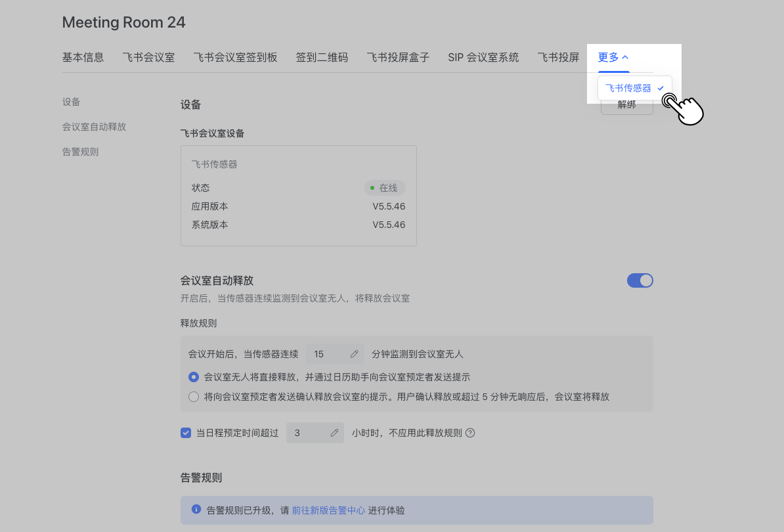Uncheck the 当日程预定时间超过 checkbox
This screenshot has width=784, height=532.
tap(186, 433)
